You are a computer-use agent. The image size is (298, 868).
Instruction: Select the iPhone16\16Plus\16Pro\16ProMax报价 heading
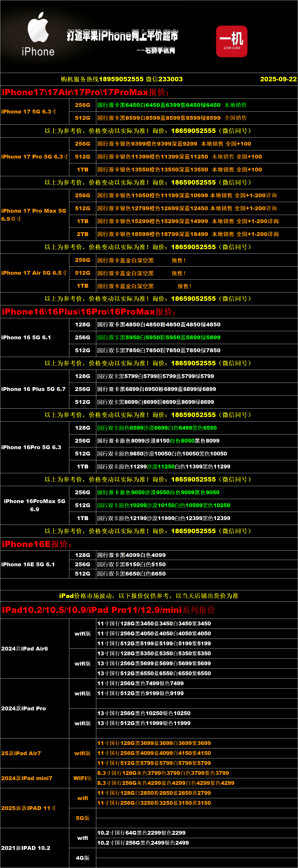coord(89,312)
